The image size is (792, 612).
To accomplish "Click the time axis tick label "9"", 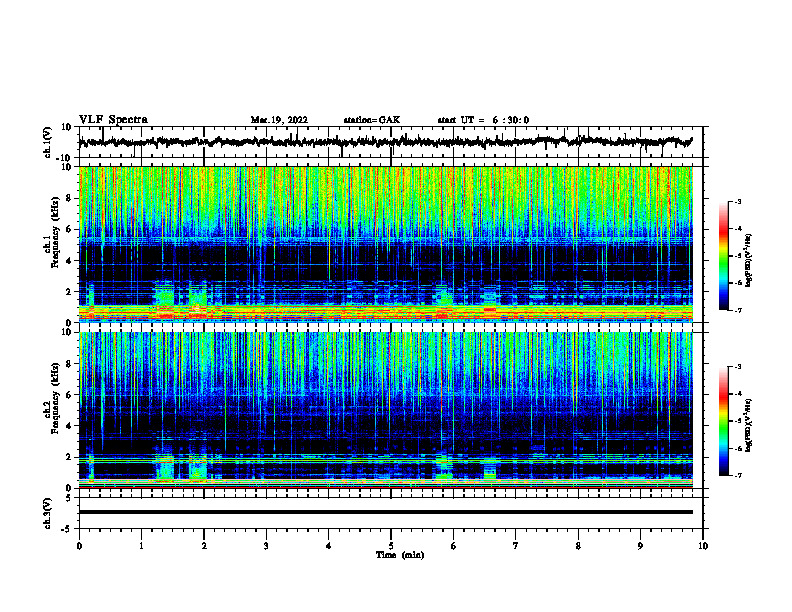I will click(640, 546).
